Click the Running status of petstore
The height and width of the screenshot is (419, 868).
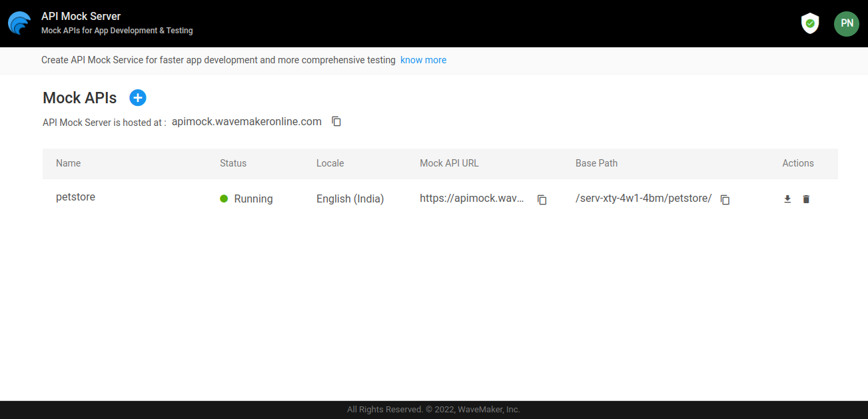pyautogui.click(x=253, y=199)
